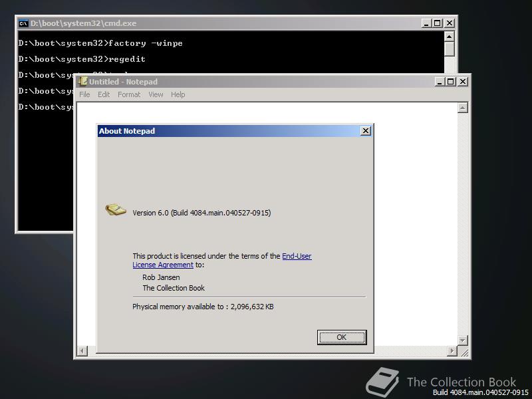Click the 'regedit' command line in cmd
This screenshot has width=532, height=399.
pos(82,59)
